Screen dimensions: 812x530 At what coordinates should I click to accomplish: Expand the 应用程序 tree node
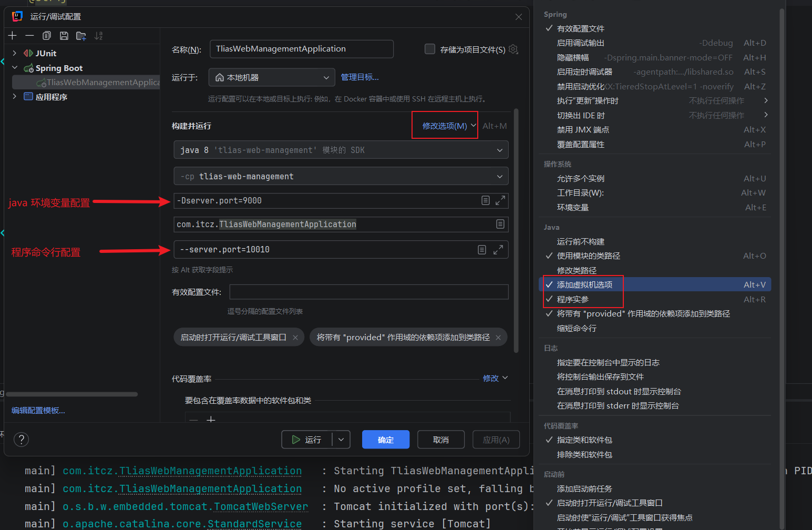point(15,96)
